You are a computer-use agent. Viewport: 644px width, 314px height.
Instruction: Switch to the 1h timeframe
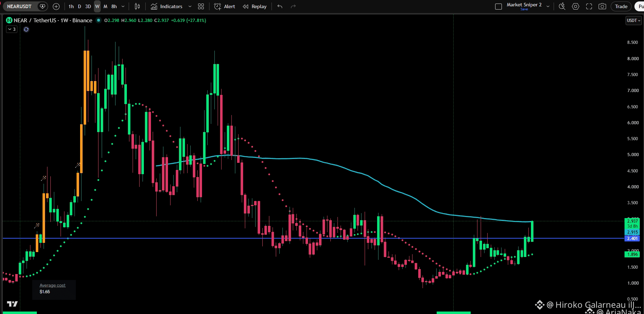tap(71, 6)
